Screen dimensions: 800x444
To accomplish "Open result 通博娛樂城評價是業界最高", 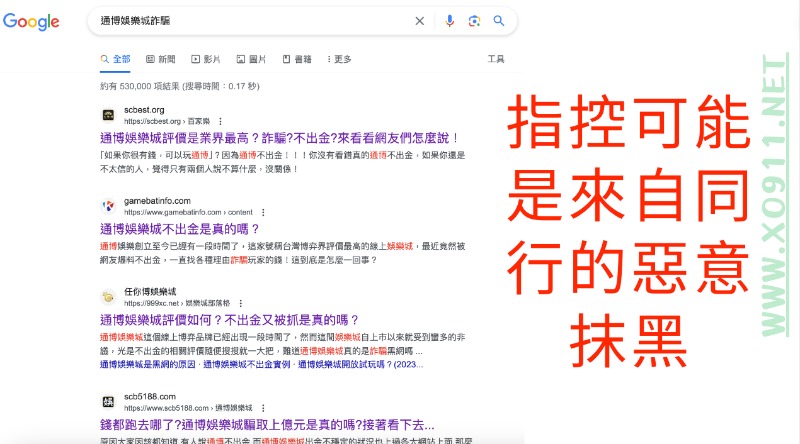I will click(x=280, y=138).
